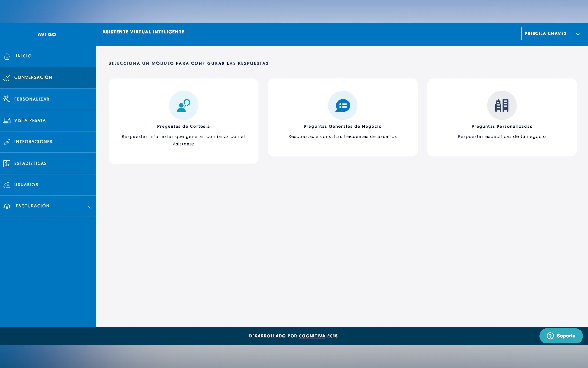Click the AVI GO logo text
This screenshot has width=588, height=368.
47,35
